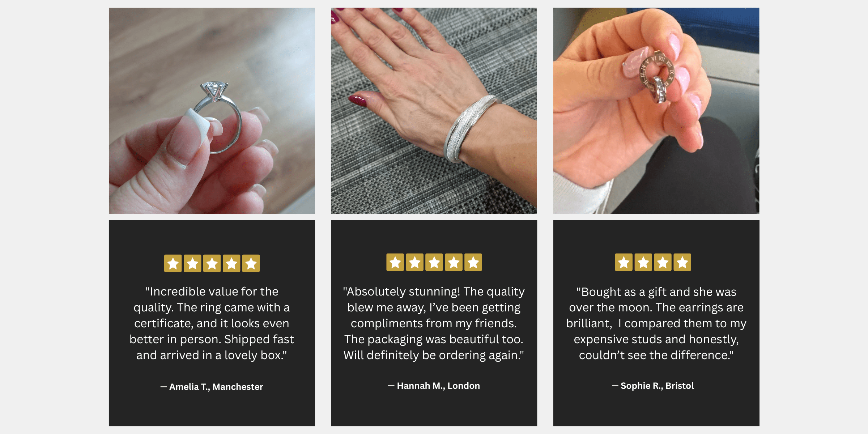Open the silver bangle bracelet photo
The width and height of the screenshot is (868, 434).
tap(434, 111)
